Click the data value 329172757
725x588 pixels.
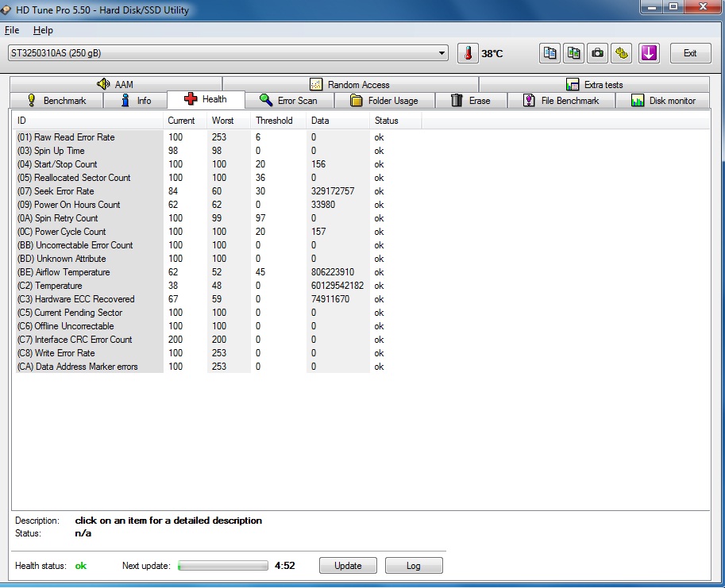pyautogui.click(x=333, y=191)
